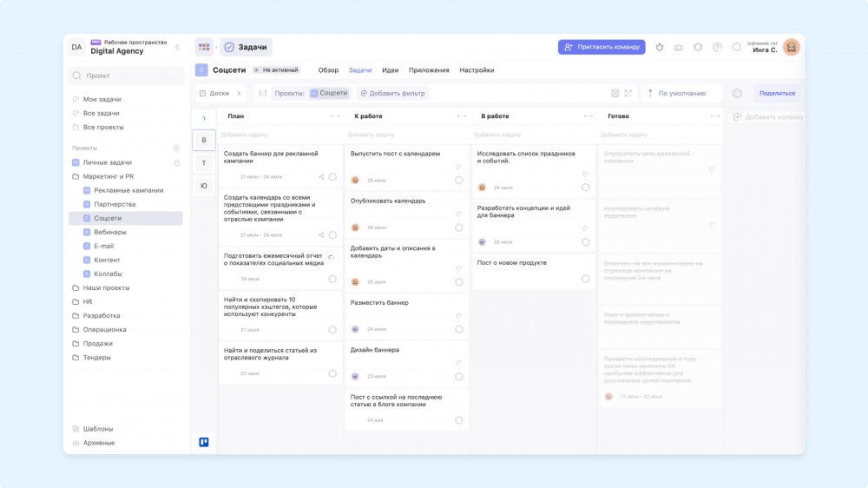Mark Выпустить пост с календарем complete
Image resolution: width=868 pixels, height=488 pixels.
[459, 180]
